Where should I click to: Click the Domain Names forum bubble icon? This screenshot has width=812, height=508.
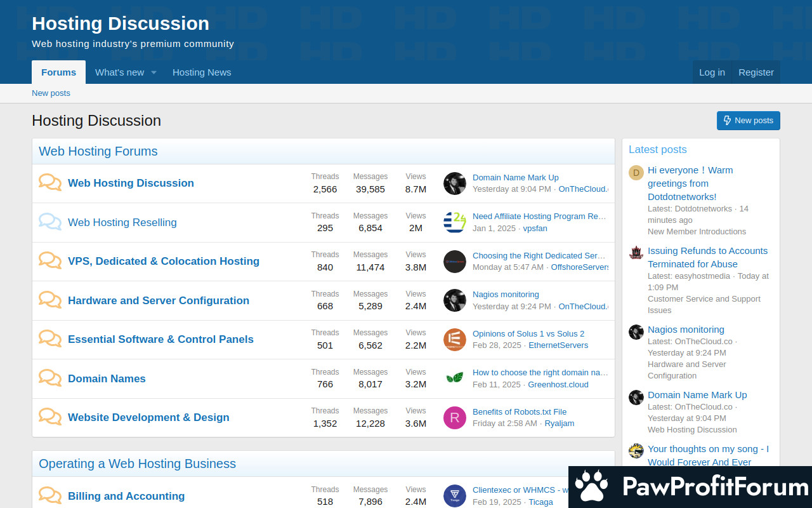click(x=50, y=378)
